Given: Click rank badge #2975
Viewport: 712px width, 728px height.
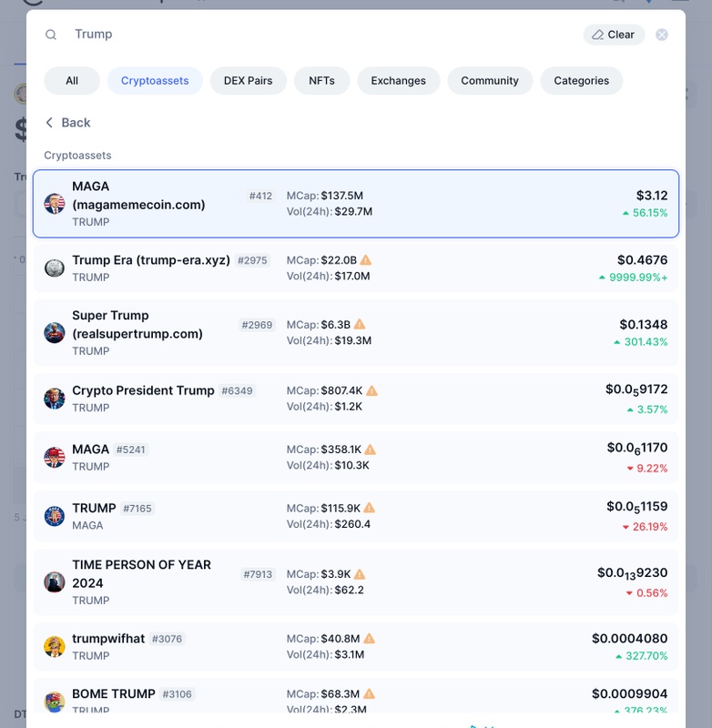Looking at the screenshot, I should tap(252, 260).
